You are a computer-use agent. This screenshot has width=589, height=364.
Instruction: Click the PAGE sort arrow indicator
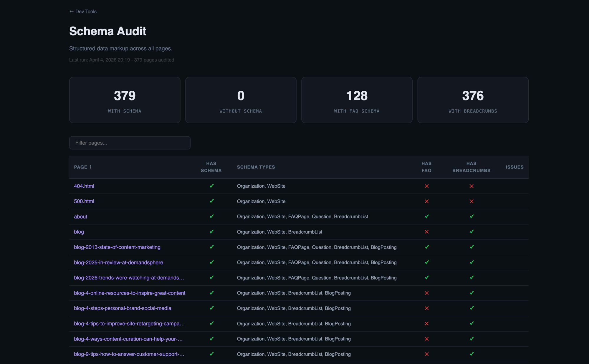tap(91, 167)
